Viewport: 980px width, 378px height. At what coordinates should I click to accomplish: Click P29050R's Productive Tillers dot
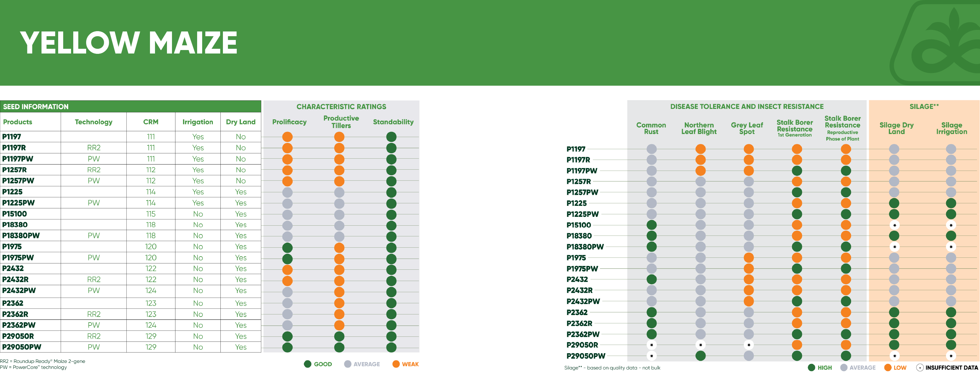click(339, 336)
